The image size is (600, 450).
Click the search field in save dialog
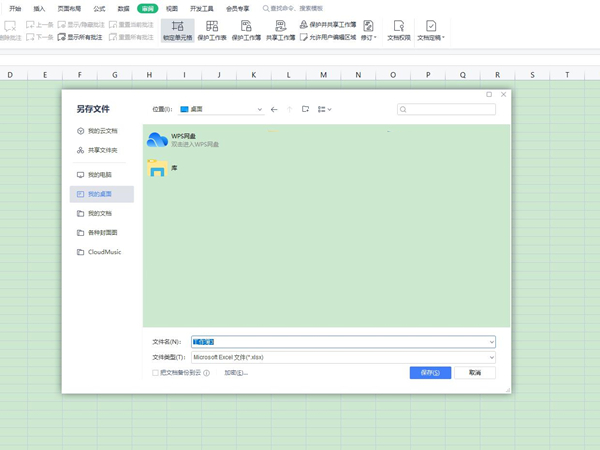(446, 109)
